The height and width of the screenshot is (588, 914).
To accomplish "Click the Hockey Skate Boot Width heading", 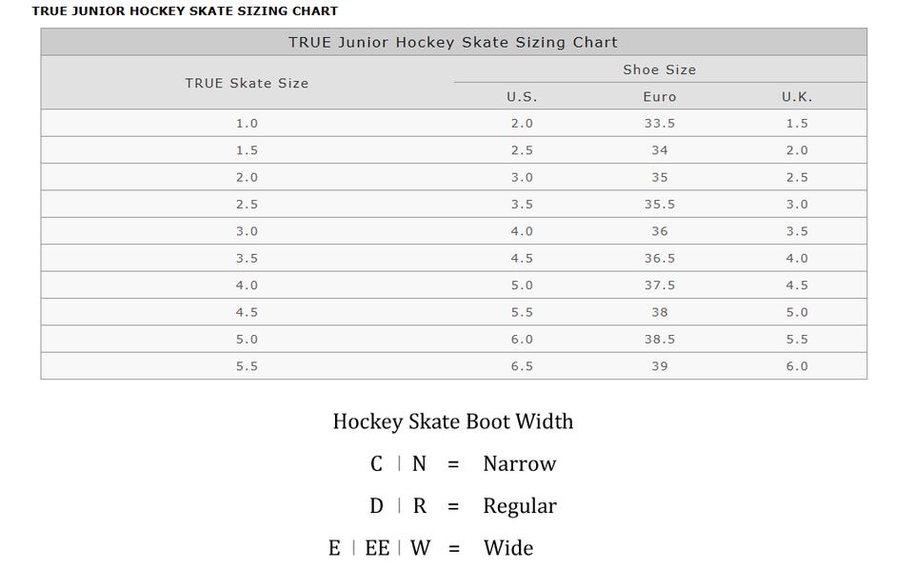I will pyautogui.click(x=453, y=421).
